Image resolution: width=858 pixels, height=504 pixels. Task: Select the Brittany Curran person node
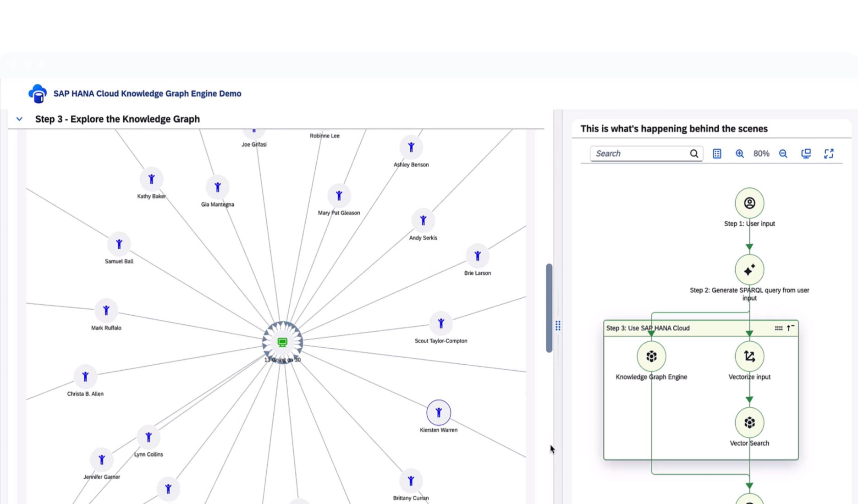(411, 481)
